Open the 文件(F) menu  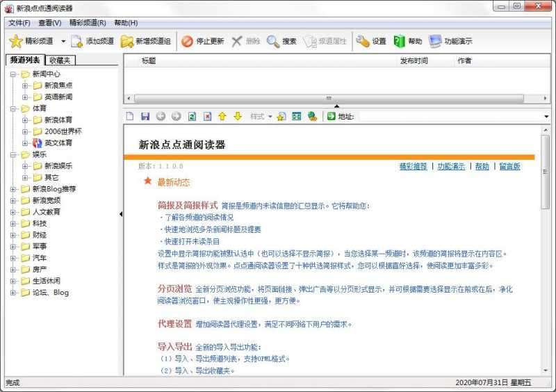[x=19, y=23]
